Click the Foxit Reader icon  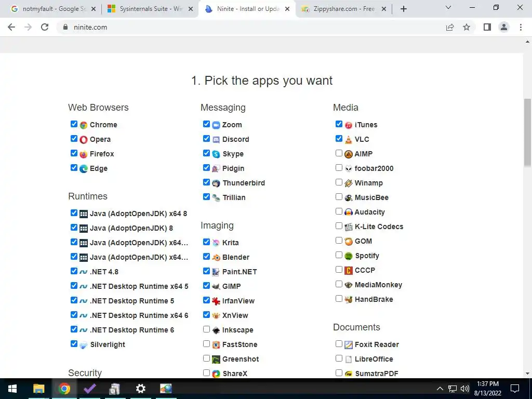[349, 345]
